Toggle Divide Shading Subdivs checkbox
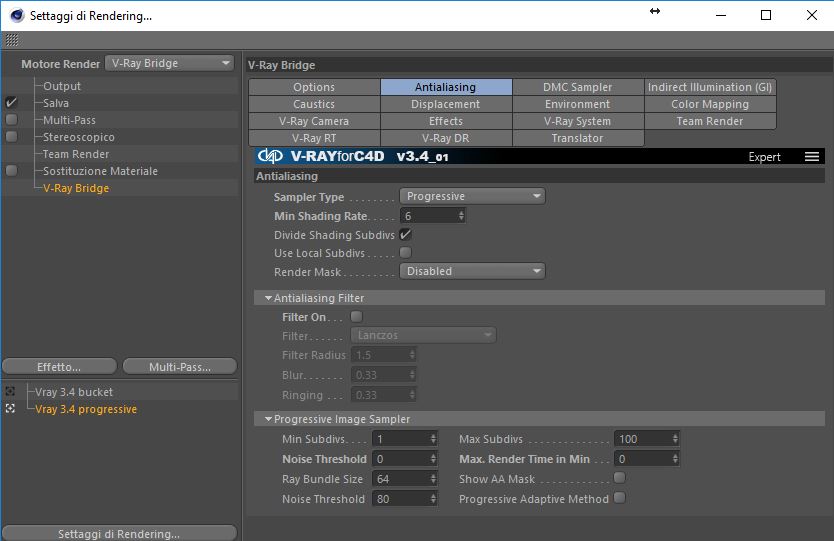Viewport: 834px width, 541px height. click(x=405, y=235)
